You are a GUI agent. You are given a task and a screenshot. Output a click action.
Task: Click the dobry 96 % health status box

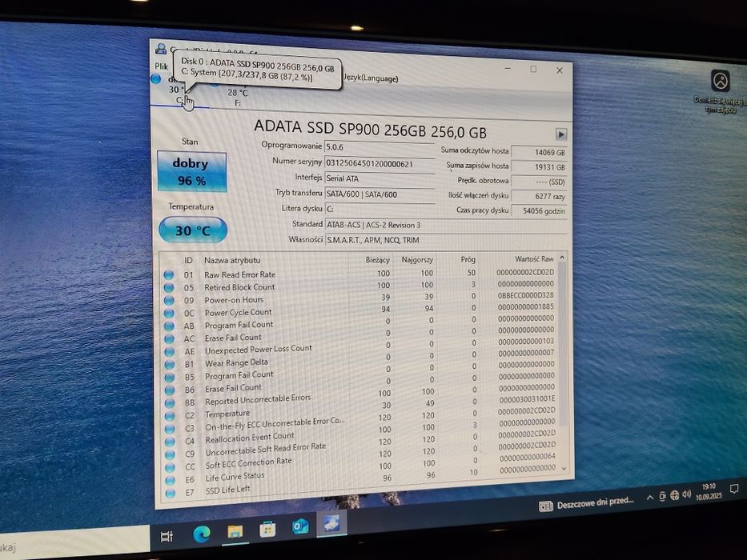click(191, 172)
